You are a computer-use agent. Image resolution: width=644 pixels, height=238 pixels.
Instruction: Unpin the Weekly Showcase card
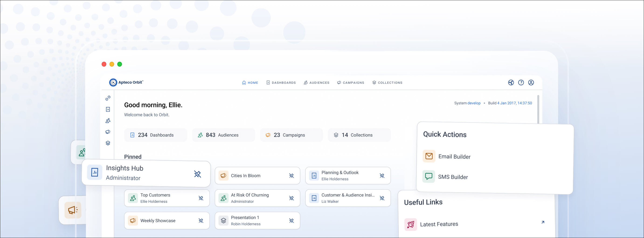(x=201, y=221)
